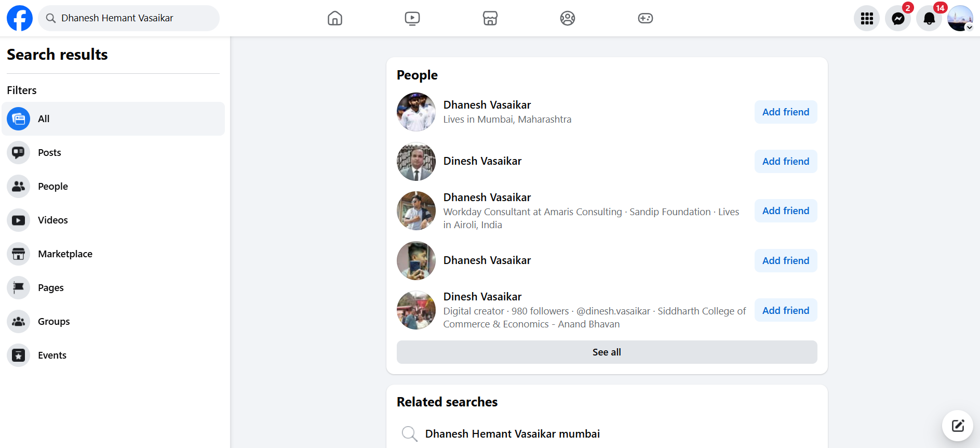This screenshot has height=448, width=980.
Task: Select the People filter
Action: pos(52,187)
